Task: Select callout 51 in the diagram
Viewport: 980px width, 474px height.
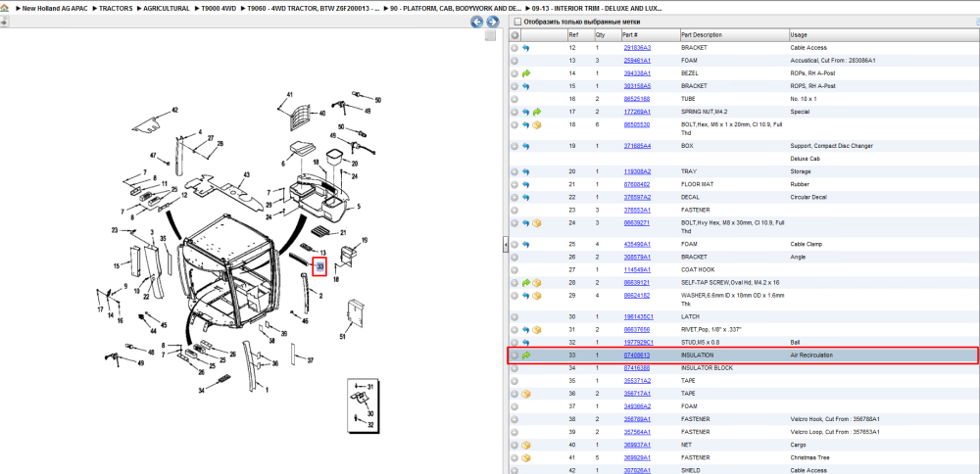Action: click(x=342, y=337)
